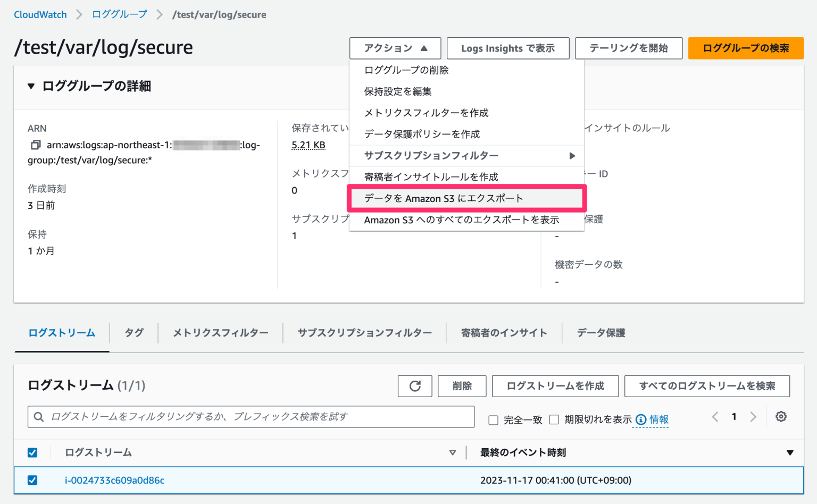
Task: Open the log stream table preferences gear
Action: click(x=781, y=417)
